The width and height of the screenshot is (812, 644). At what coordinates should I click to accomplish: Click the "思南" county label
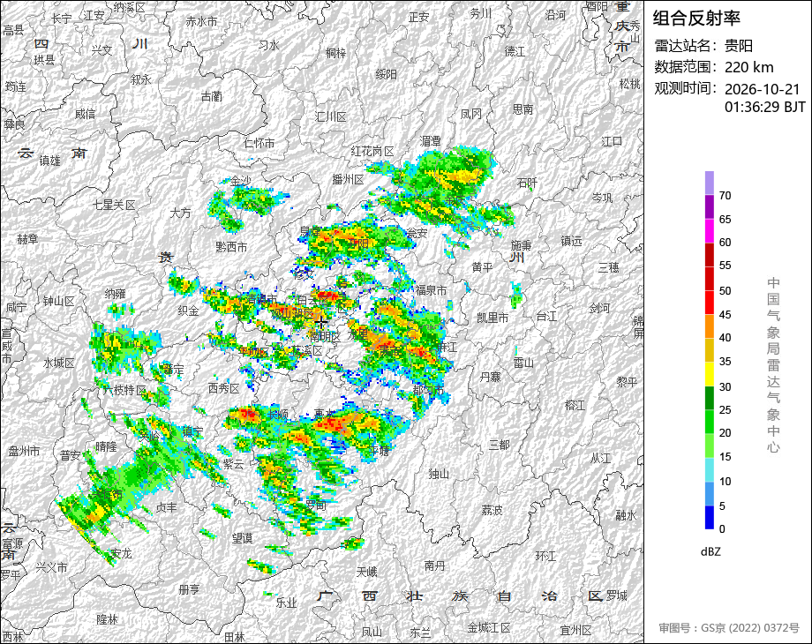(x=523, y=109)
